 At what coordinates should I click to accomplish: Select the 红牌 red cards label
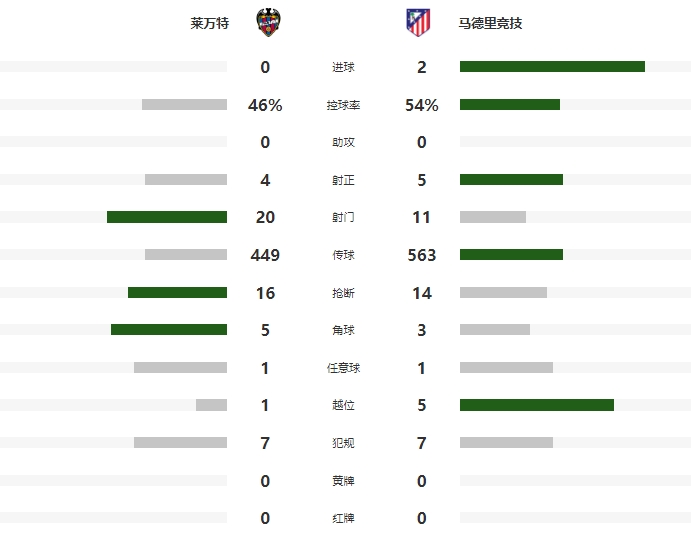[x=343, y=518]
